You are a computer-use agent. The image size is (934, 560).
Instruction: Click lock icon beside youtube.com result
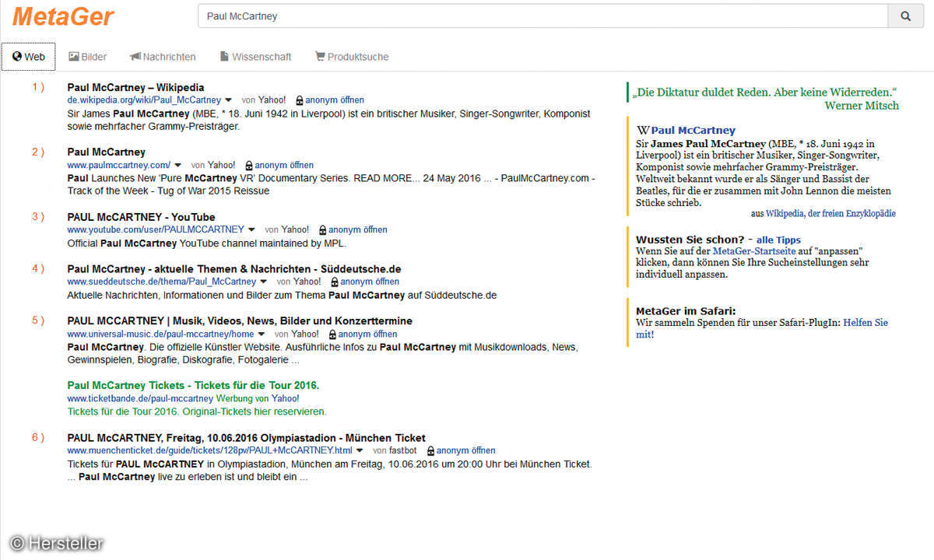click(x=322, y=230)
